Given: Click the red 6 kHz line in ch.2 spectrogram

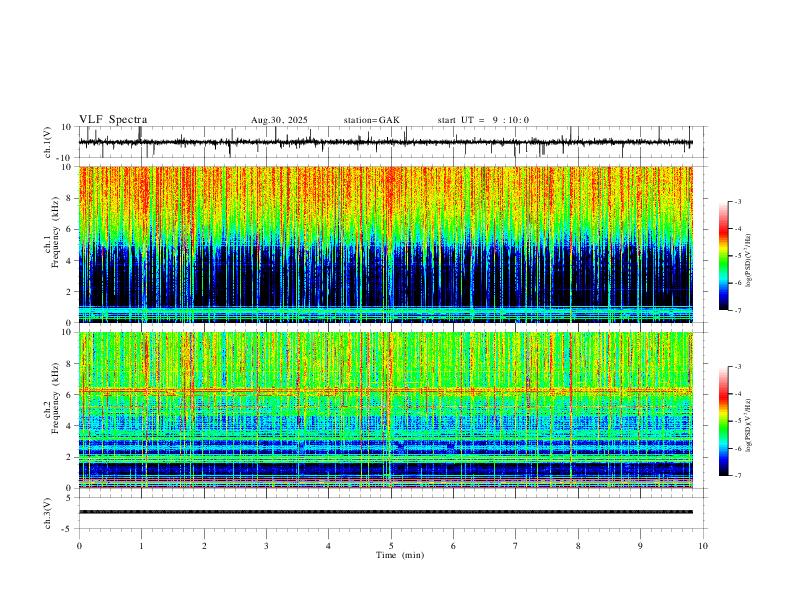Looking at the screenshot, I should 385,390.
